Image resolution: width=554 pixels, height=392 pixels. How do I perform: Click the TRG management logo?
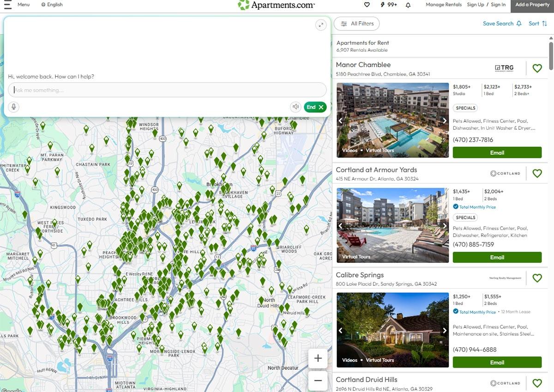tap(504, 68)
